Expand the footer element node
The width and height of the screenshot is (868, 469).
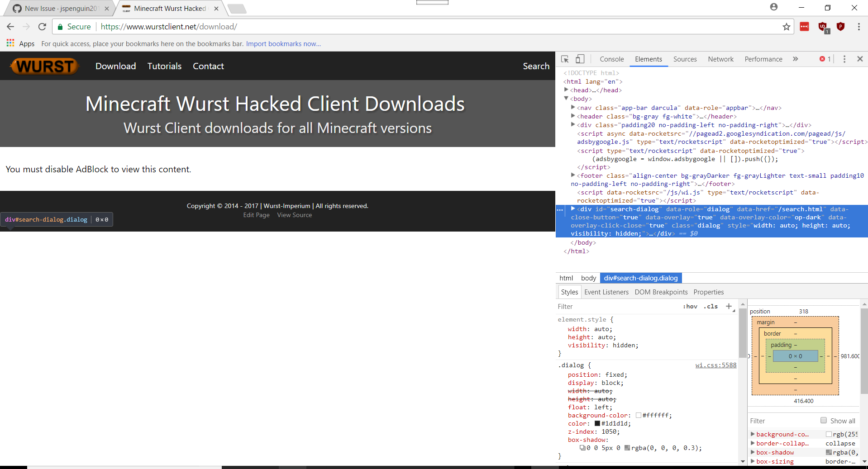click(x=573, y=175)
